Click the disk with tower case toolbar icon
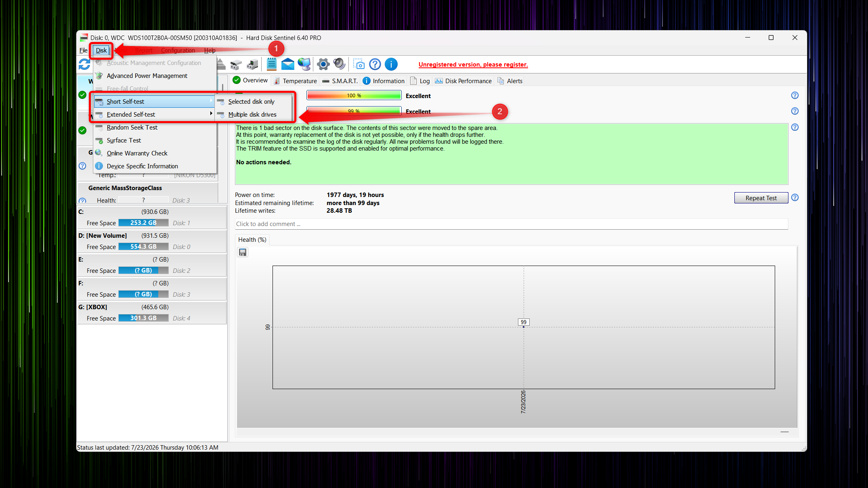The image size is (868, 488). tap(253, 64)
